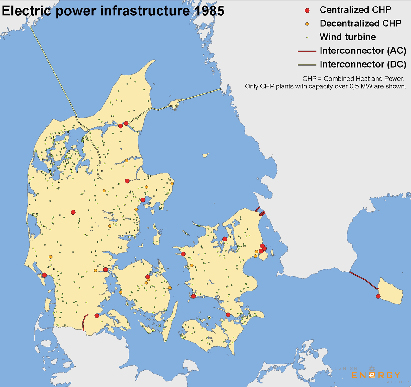This screenshot has width=411, height=387.
Task: Select the "Centralized CHP" legend label
Action: tap(355, 10)
